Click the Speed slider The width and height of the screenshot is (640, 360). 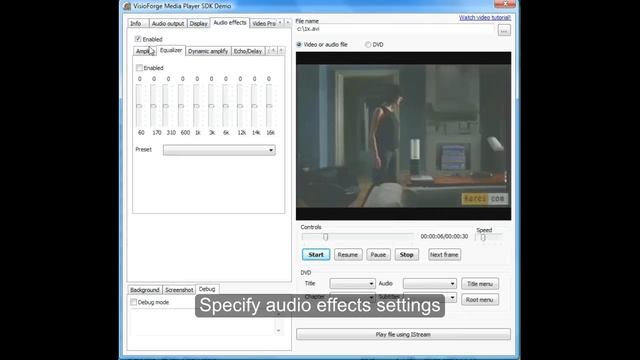488,237
